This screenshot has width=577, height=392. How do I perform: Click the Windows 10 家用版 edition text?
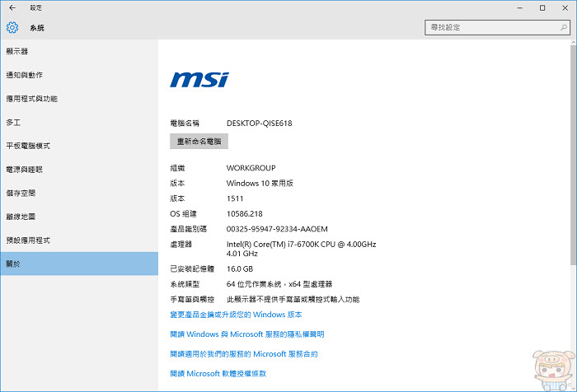260,183
